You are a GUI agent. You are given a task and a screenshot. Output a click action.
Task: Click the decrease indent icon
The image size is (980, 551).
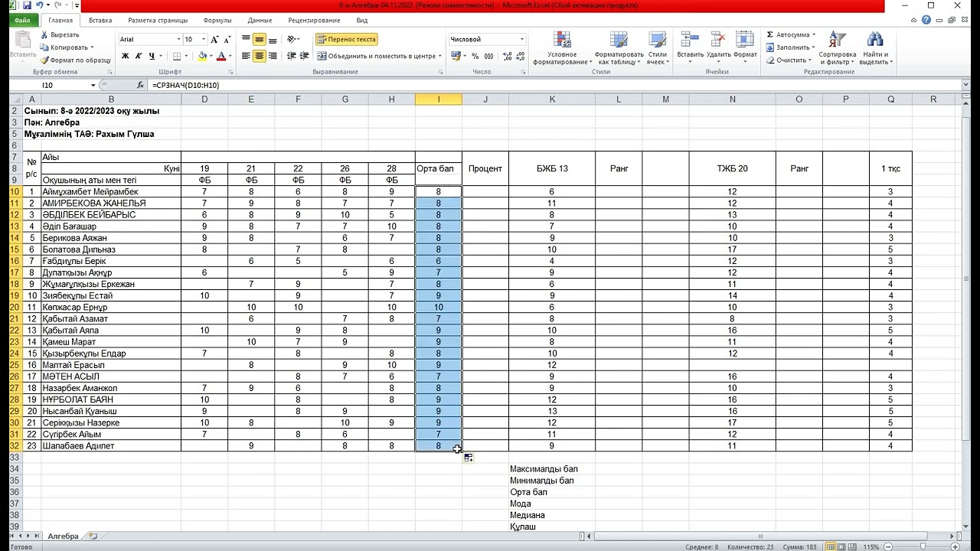pyautogui.click(x=289, y=56)
